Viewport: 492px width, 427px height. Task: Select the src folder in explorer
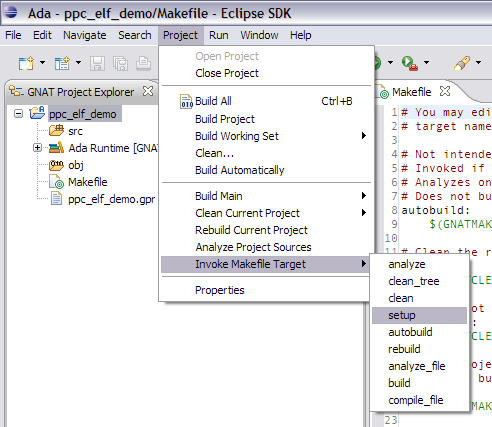point(75,131)
